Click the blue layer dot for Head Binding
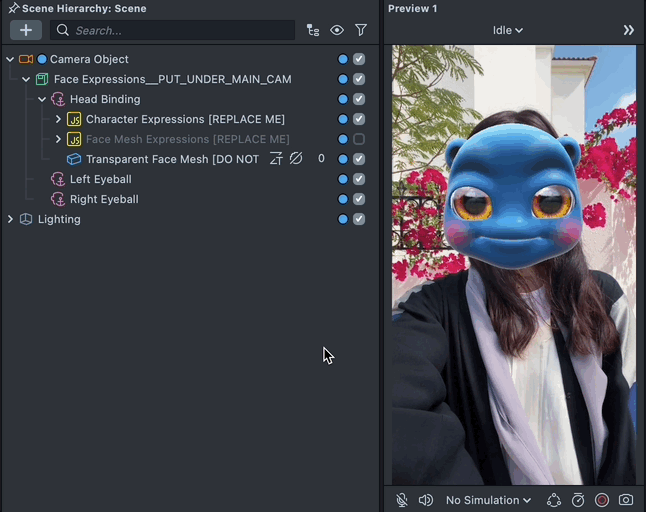Image resolution: width=646 pixels, height=512 pixels. 343,99
